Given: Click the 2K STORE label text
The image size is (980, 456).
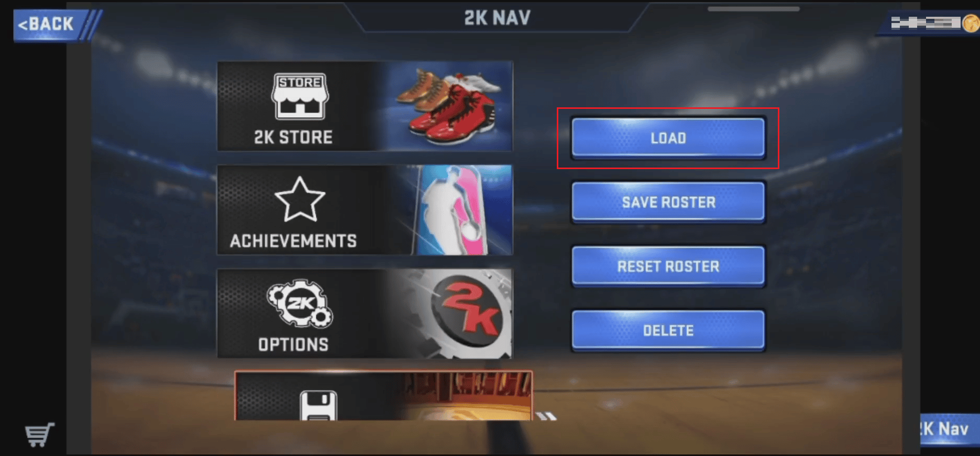Looking at the screenshot, I should (x=293, y=137).
